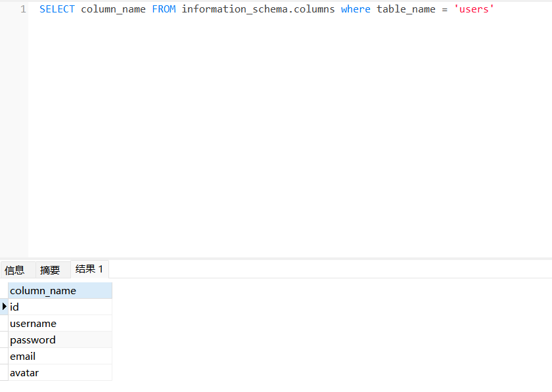Select the id row cell
This screenshot has width=552, height=392.
coord(60,307)
